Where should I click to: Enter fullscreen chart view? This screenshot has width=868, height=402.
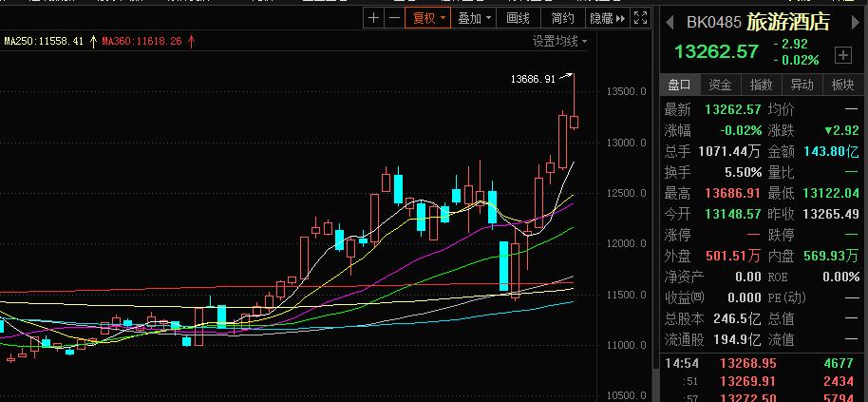pyautogui.click(x=641, y=18)
